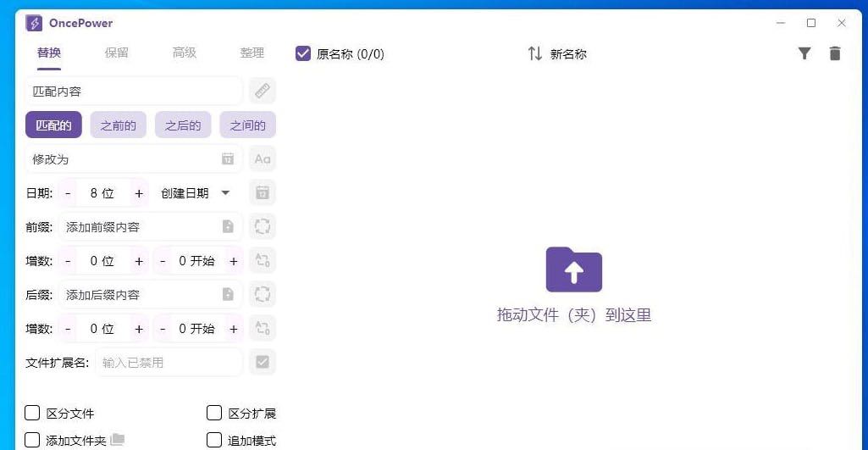
Task: Click the file icon inside 前缀 field
Action: (228, 226)
